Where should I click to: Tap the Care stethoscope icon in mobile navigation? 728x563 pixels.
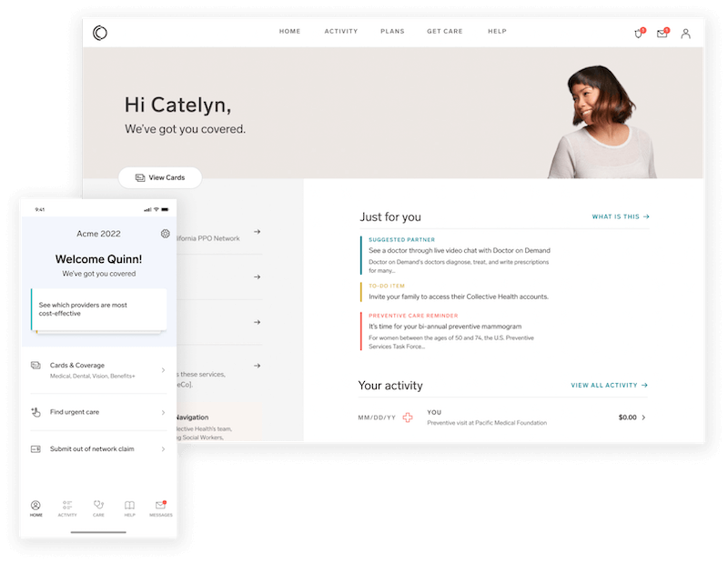click(98, 508)
